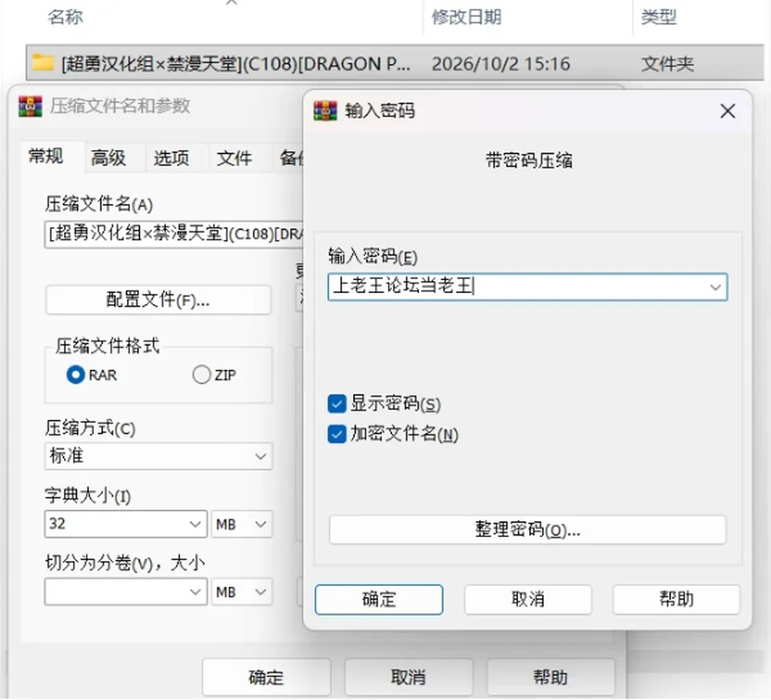Click 帮助 in the 输入密码 dialog

676,599
